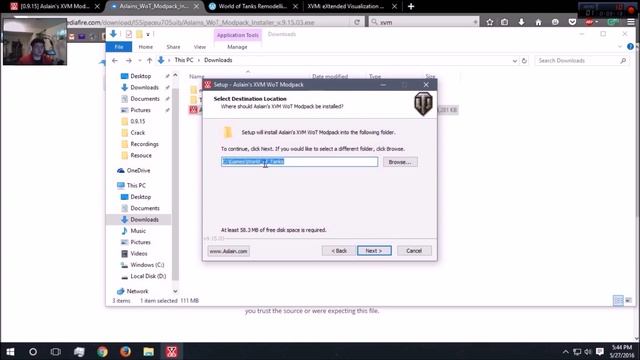
Task: Go back in Explorer navigation
Action: 115,60
